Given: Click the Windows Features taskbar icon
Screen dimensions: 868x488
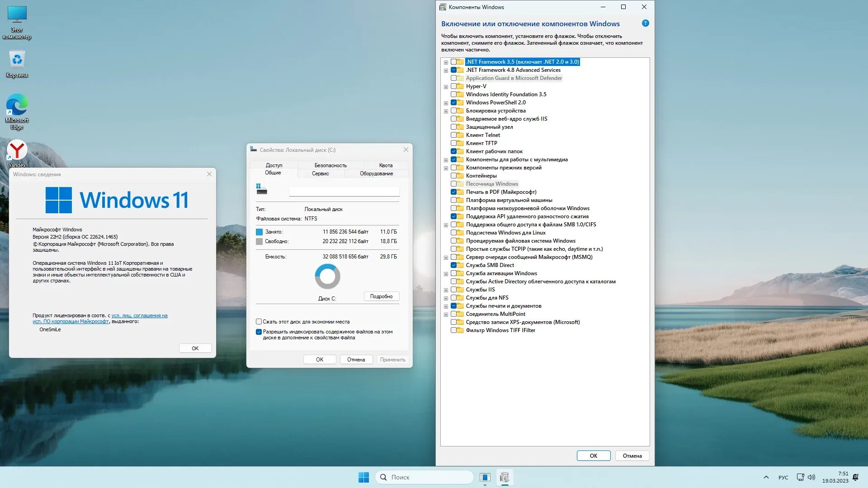Looking at the screenshot, I should (x=505, y=477).
